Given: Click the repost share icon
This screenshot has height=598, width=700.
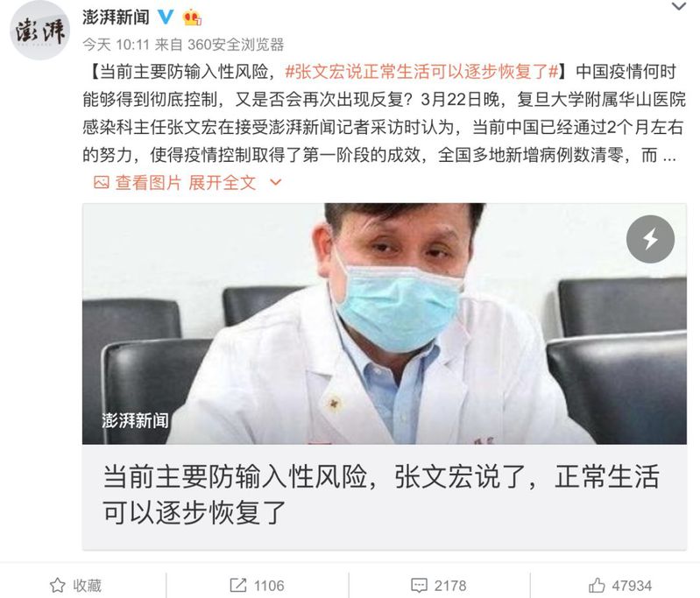Looking at the screenshot, I should (238, 585).
